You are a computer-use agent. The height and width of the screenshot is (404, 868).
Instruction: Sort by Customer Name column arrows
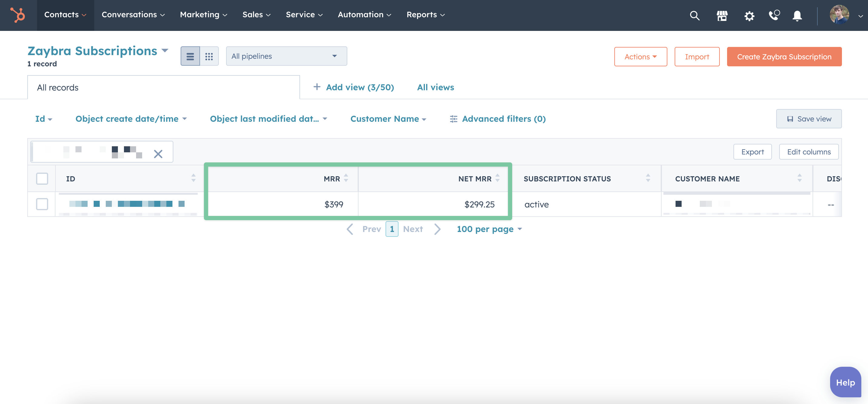pyautogui.click(x=800, y=178)
